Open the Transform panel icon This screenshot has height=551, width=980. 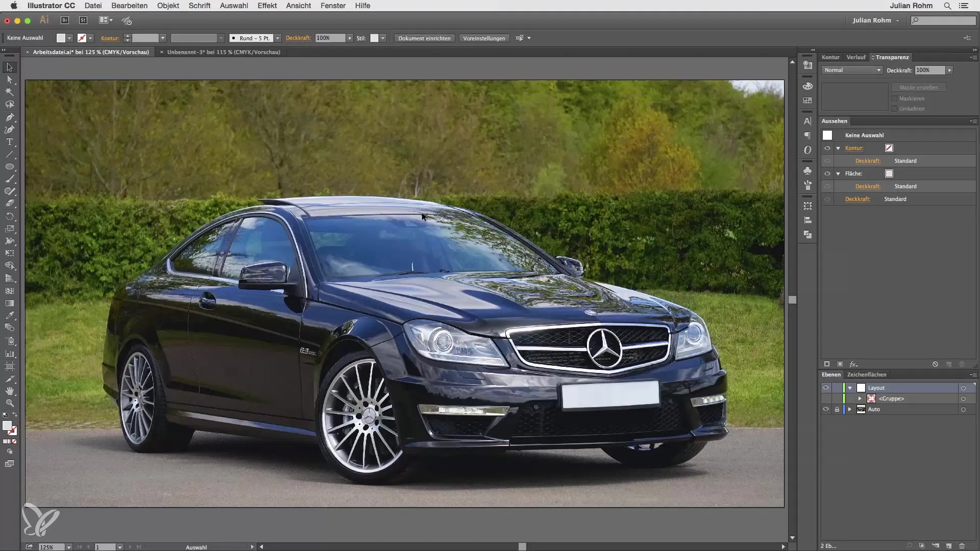tap(807, 206)
